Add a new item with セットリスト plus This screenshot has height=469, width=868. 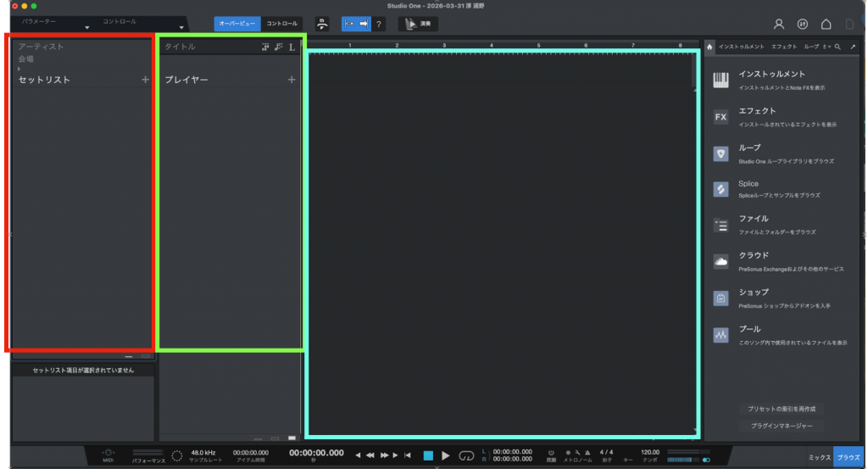pos(145,80)
